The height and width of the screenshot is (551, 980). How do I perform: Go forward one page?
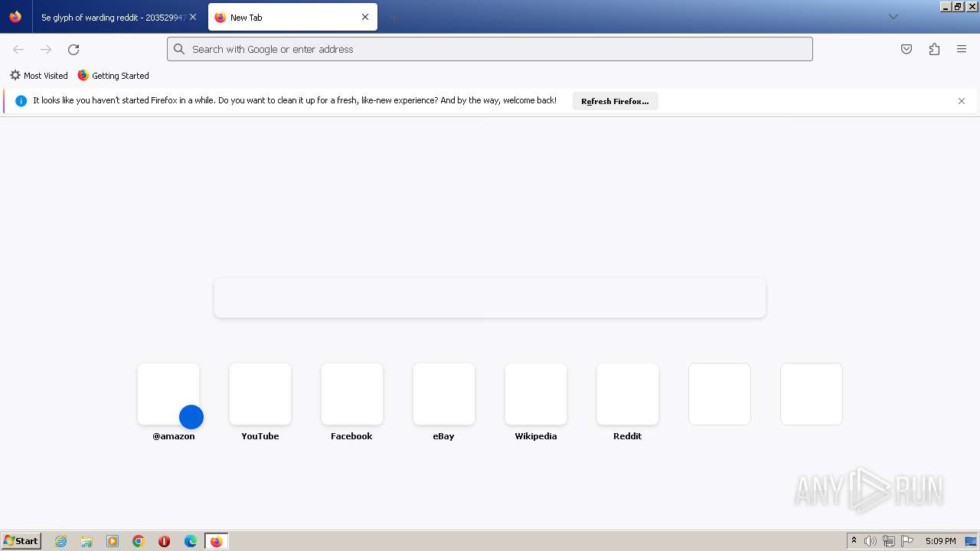46,49
